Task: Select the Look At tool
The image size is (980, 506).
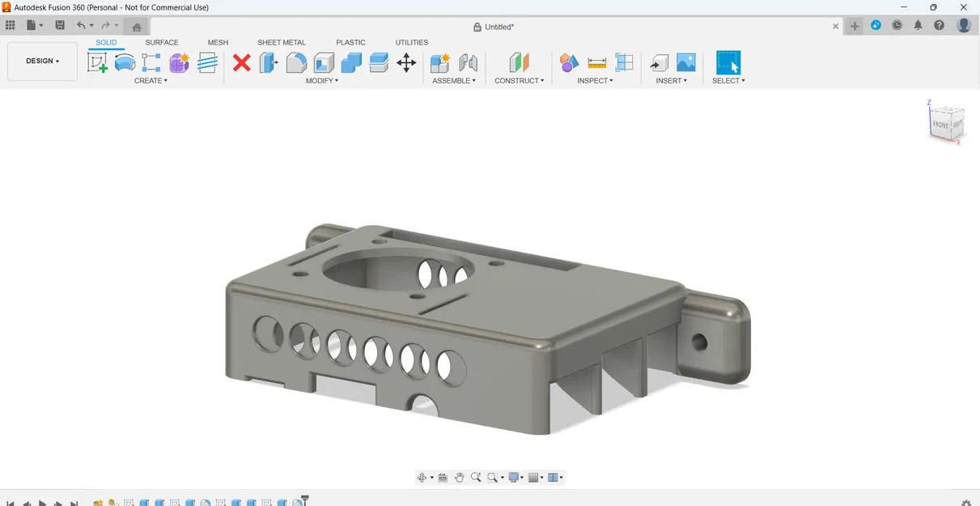Action: pos(443,478)
